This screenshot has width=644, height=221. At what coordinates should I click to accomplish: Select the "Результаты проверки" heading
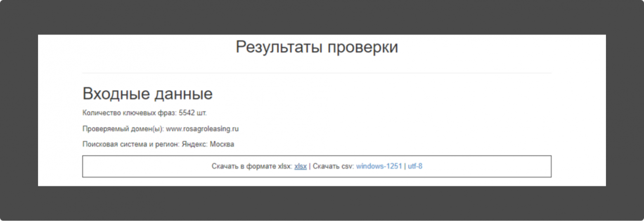tap(317, 47)
